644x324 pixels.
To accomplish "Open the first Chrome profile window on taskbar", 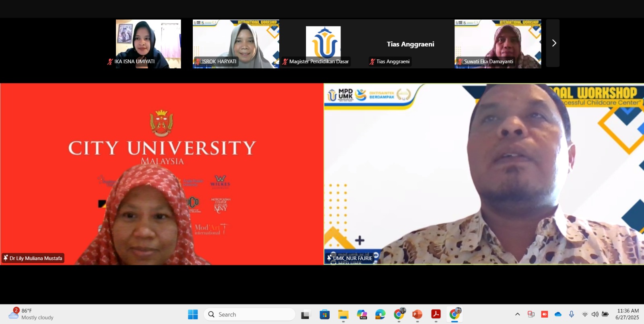I will pos(399,314).
